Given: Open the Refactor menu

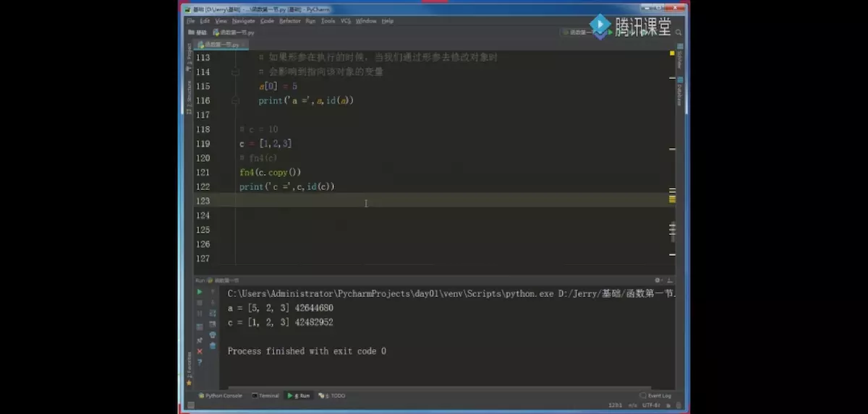Looking at the screenshot, I should pos(290,21).
